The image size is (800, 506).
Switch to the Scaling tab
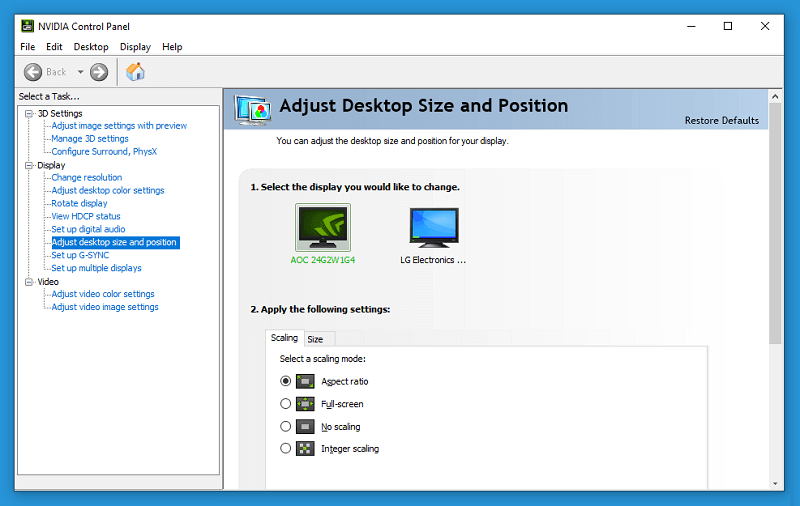click(284, 338)
